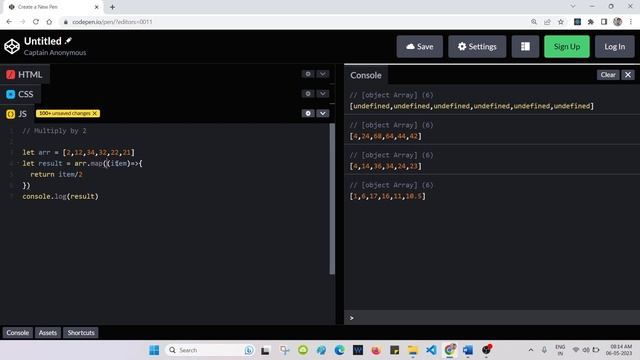Open JS editor settings gear
Viewport: 640px width, 360px height.
tap(308, 113)
